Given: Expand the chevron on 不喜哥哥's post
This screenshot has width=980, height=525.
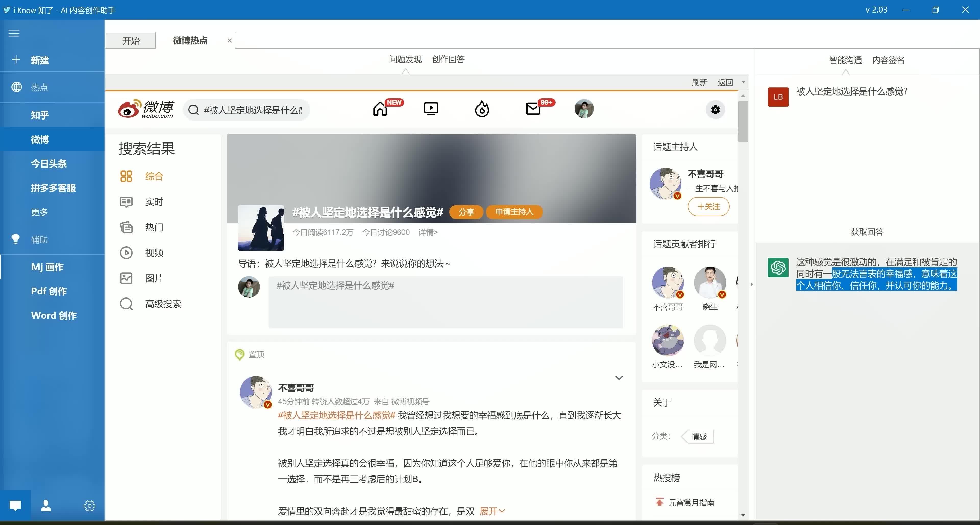Looking at the screenshot, I should [x=619, y=378].
